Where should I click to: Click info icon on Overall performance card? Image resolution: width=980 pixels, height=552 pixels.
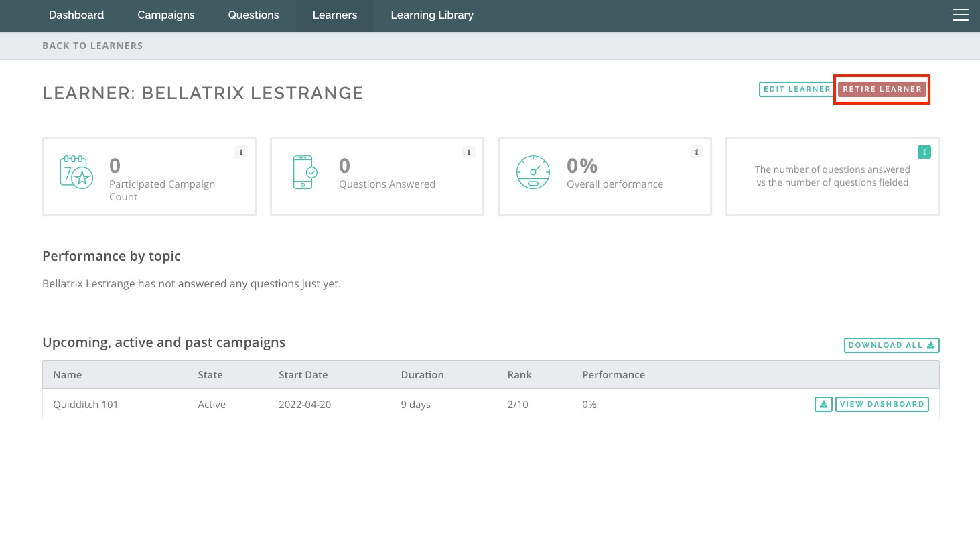[x=697, y=152]
